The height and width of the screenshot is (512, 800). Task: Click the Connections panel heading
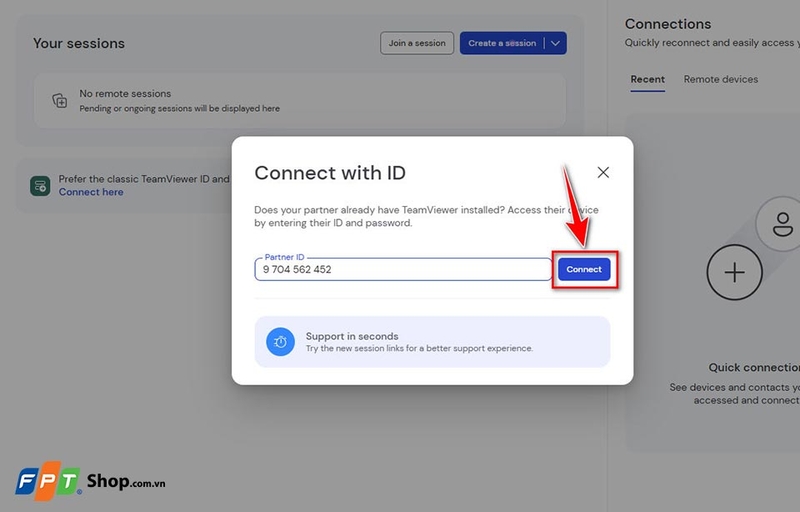(x=668, y=24)
